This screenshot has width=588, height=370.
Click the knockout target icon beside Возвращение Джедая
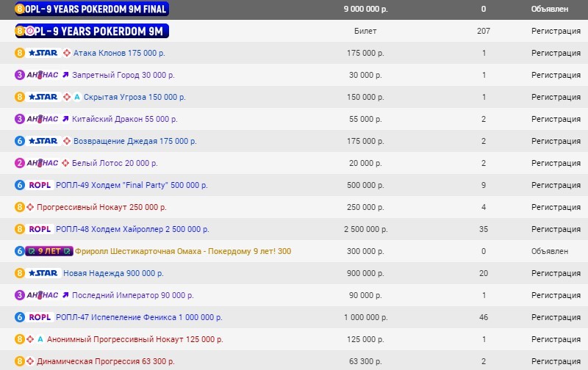[67, 141]
